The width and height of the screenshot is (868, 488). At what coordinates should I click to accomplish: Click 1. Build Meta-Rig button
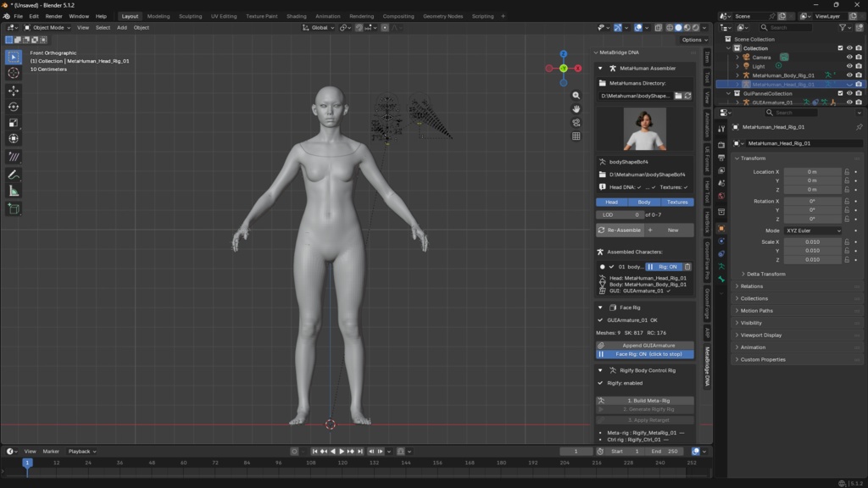click(645, 401)
